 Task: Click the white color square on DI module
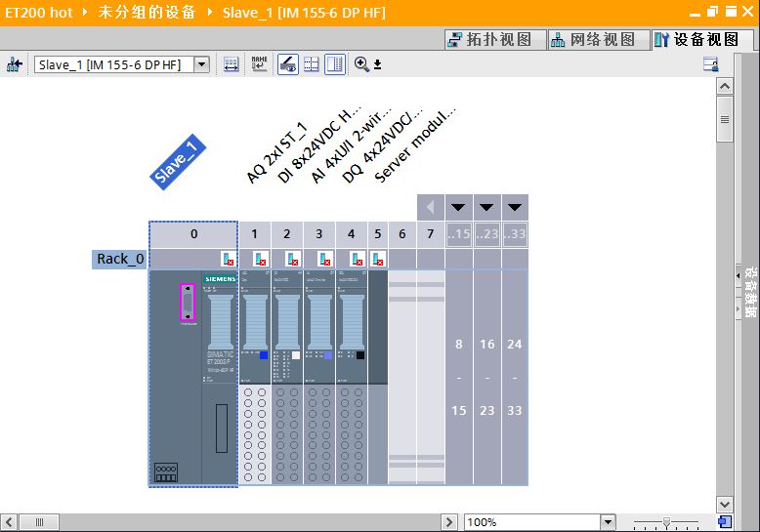coord(296,355)
